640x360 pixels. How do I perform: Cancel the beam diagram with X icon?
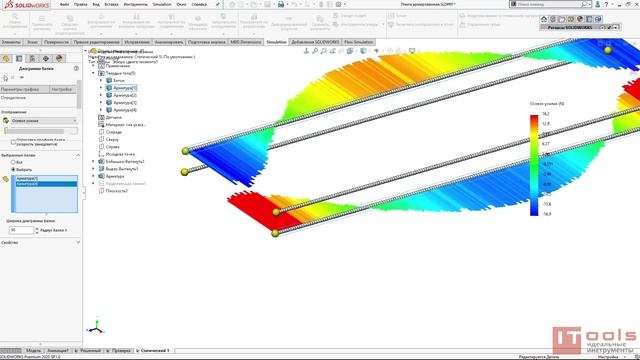(x=13, y=78)
